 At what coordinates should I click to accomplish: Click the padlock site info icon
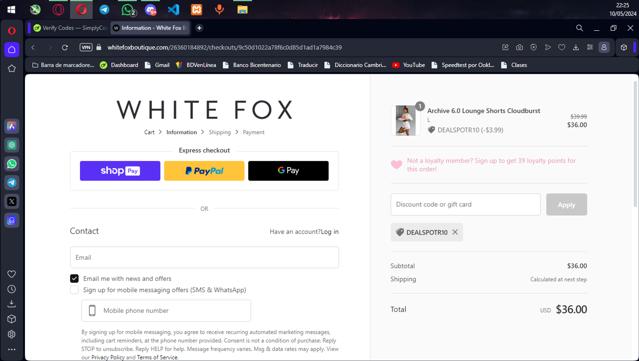(99, 47)
